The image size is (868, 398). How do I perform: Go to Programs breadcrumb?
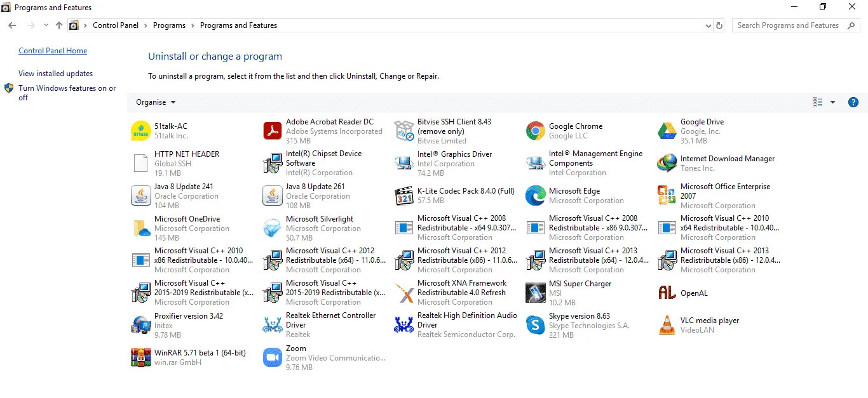[169, 25]
